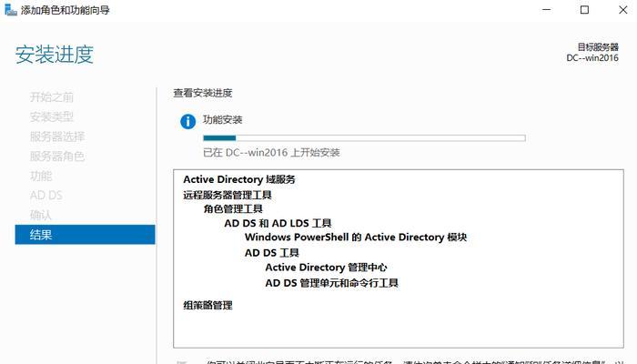Select AD DS 和 AD LDS 工具 entry
The height and width of the screenshot is (364, 637).
tap(278, 223)
